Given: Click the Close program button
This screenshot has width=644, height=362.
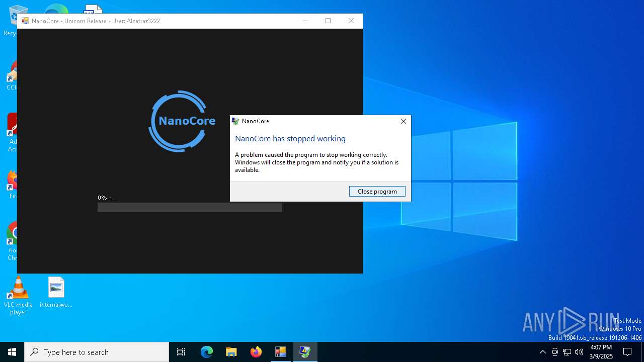Looking at the screenshot, I should click(x=377, y=191).
